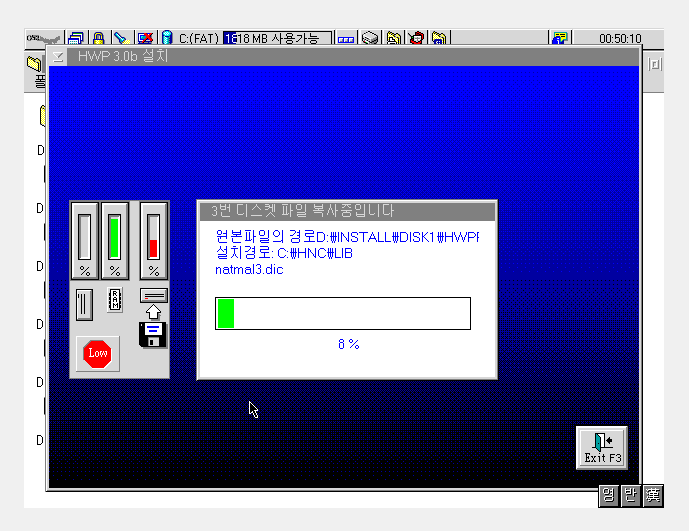The height and width of the screenshot is (531, 689).
Task: Click the natmal3.dic file name text
Action: (249, 269)
